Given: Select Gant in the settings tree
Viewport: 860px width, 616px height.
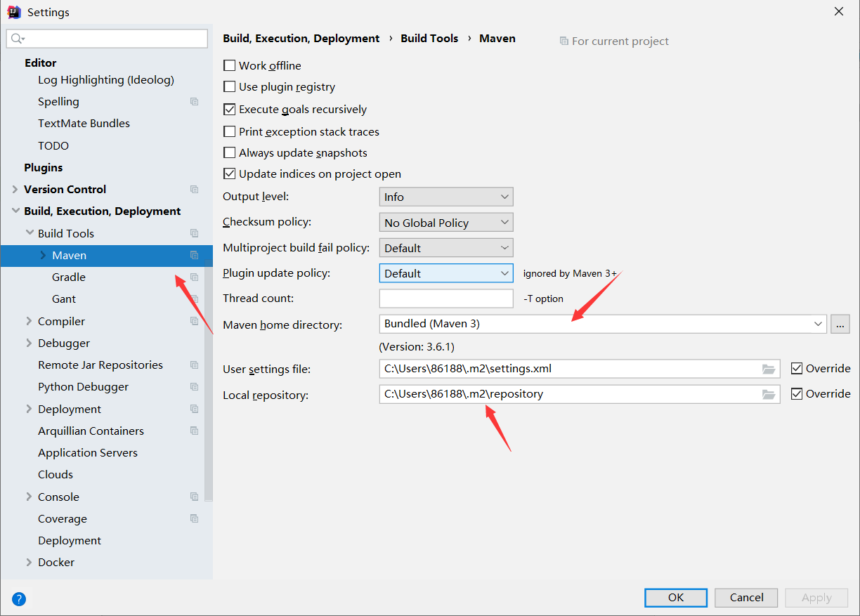Looking at the screenshot, I should click(64, 299).
